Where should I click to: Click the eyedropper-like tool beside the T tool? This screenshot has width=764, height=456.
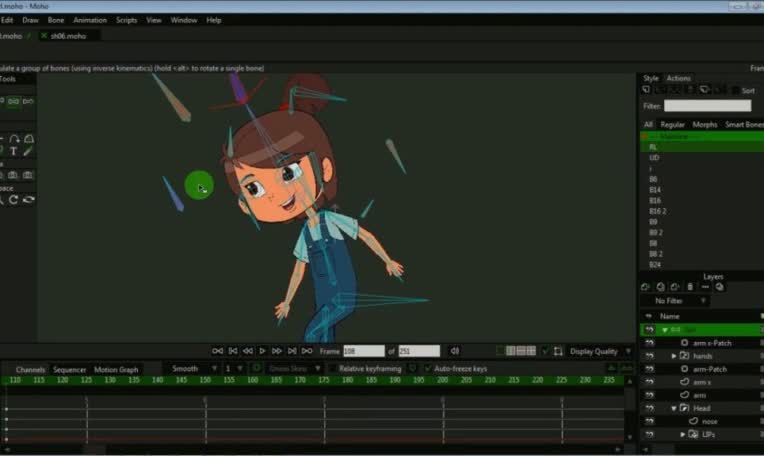[28, 152]
